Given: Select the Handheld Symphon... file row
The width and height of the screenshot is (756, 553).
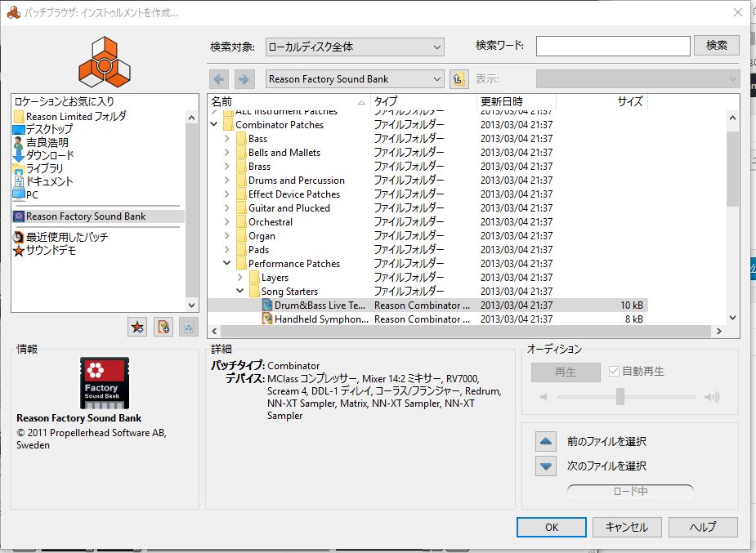Looking at the screenshot, I should pos(427,319).
